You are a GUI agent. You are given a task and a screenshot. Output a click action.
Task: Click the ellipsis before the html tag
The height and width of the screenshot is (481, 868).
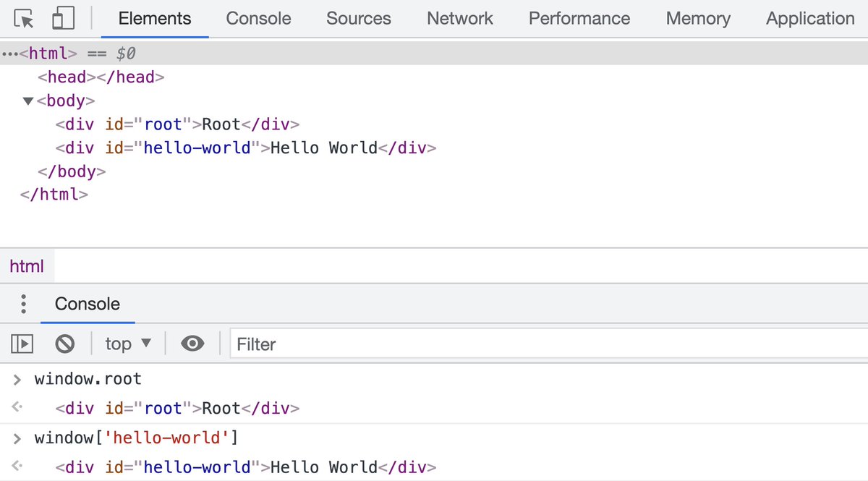tap(9, 54)
